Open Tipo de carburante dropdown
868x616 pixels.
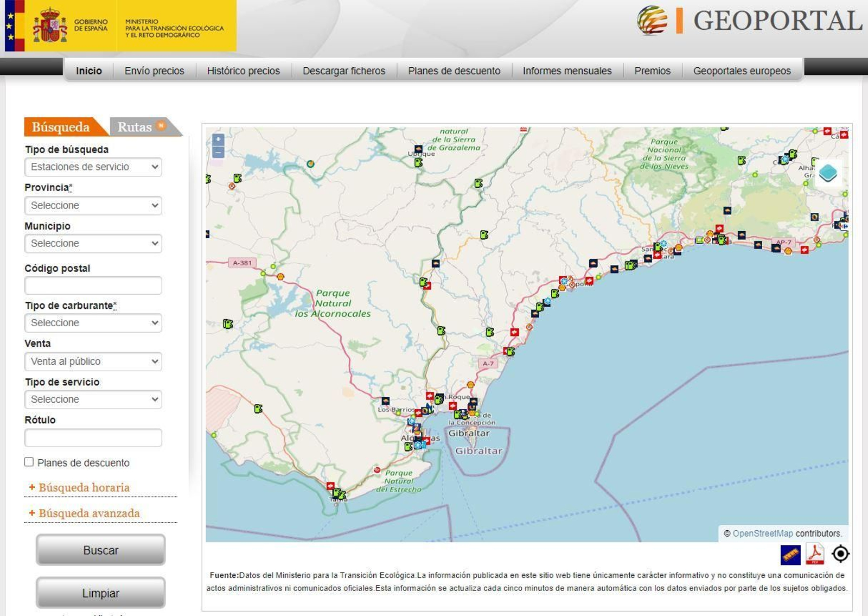[x=93, y=322]
